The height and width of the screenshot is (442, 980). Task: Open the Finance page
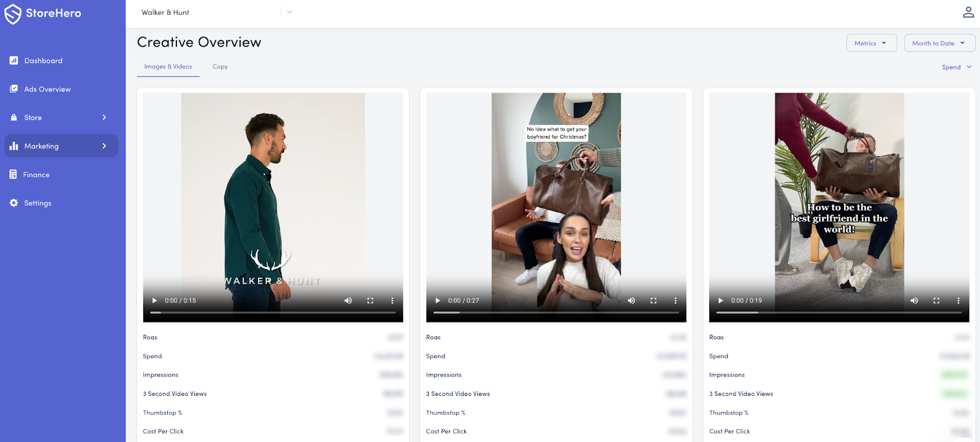[36, 175]
